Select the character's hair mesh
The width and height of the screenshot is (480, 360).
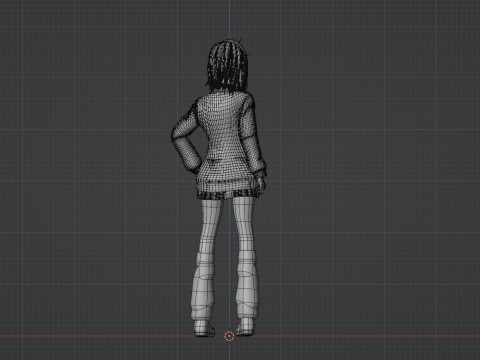pyautogui.click(x=227, y=66)
